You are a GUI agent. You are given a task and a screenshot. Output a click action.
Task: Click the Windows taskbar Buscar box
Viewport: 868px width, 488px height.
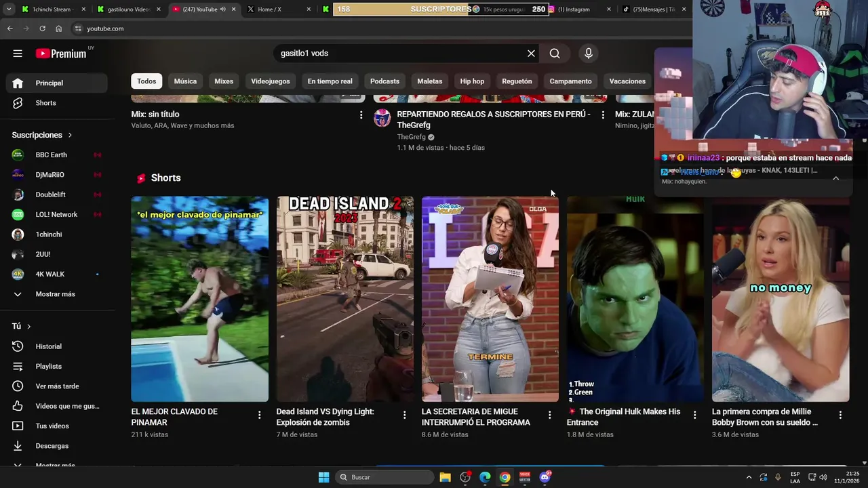384,477
